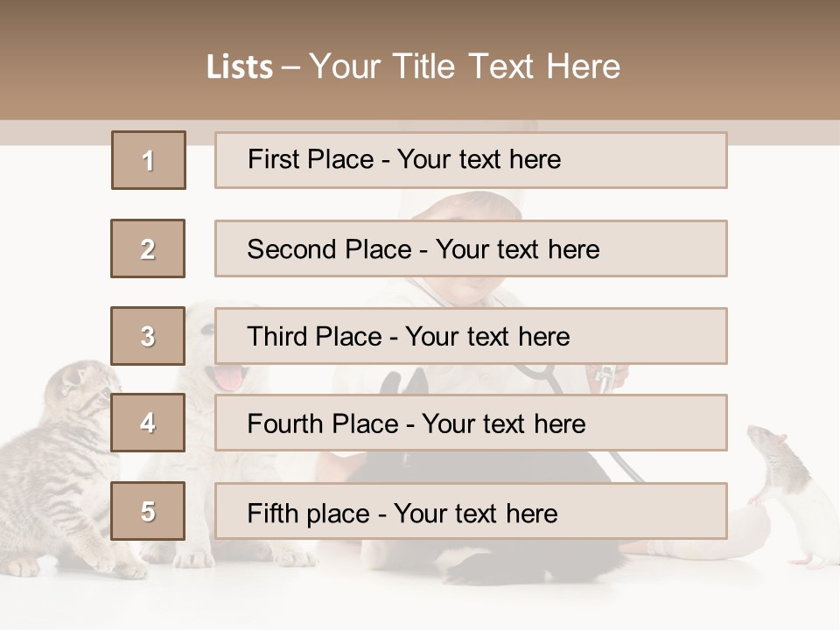Select the number 5 square
Viewport: 840px width, 630px height.
148,511
